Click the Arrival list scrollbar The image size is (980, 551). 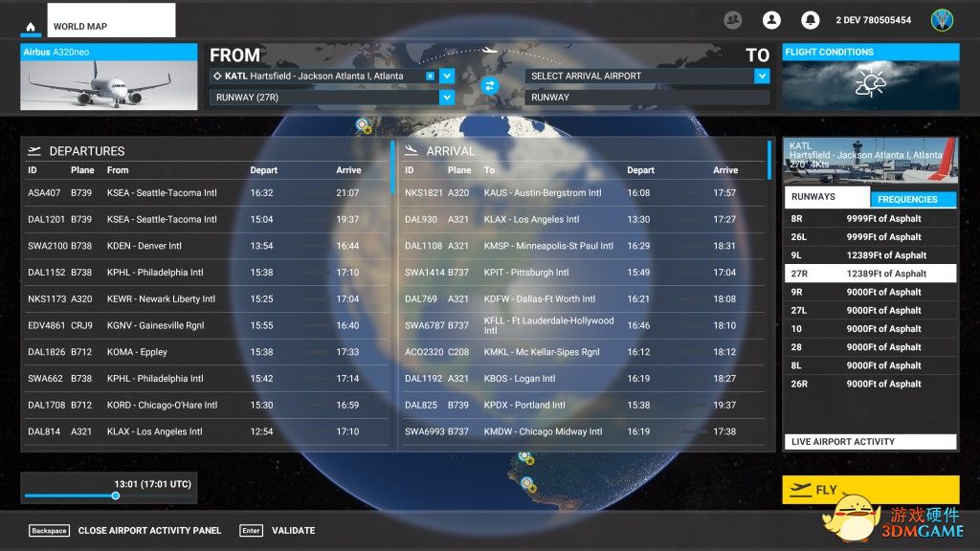pyautogui.click(x=768, y=160)
